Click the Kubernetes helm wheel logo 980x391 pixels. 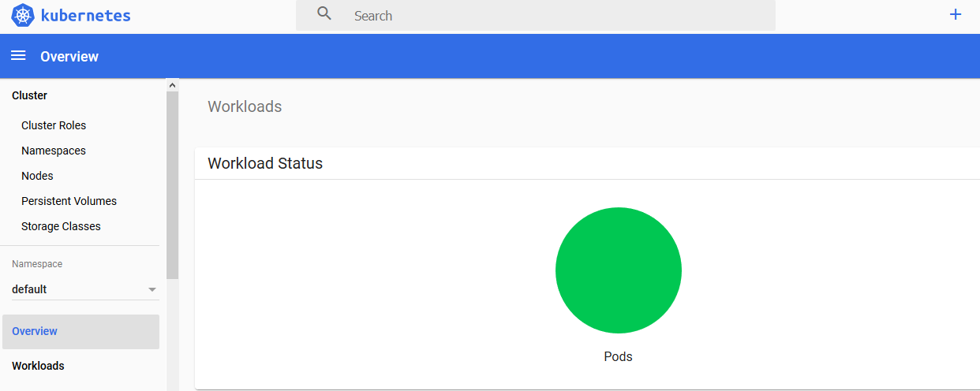coord(23,15)
